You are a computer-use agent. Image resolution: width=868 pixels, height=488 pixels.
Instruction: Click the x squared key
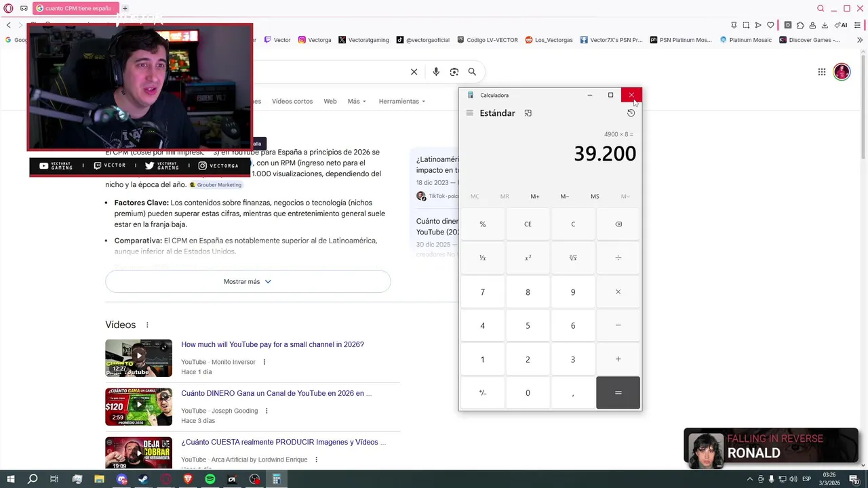tap(528, 258)
